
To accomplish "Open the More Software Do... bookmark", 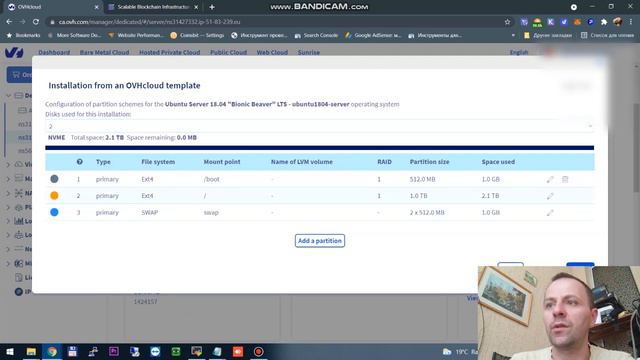I will [x=74, y=36].
